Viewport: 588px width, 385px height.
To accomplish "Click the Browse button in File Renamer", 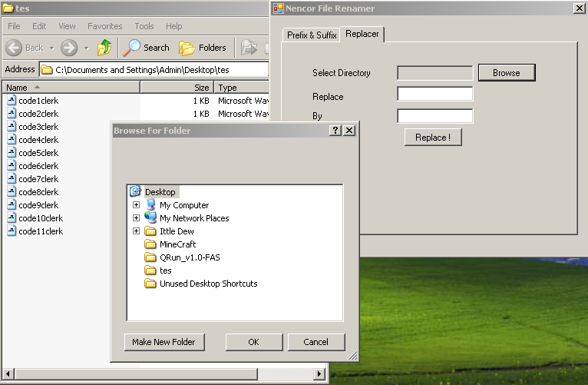I will click(x=507, y=73).
